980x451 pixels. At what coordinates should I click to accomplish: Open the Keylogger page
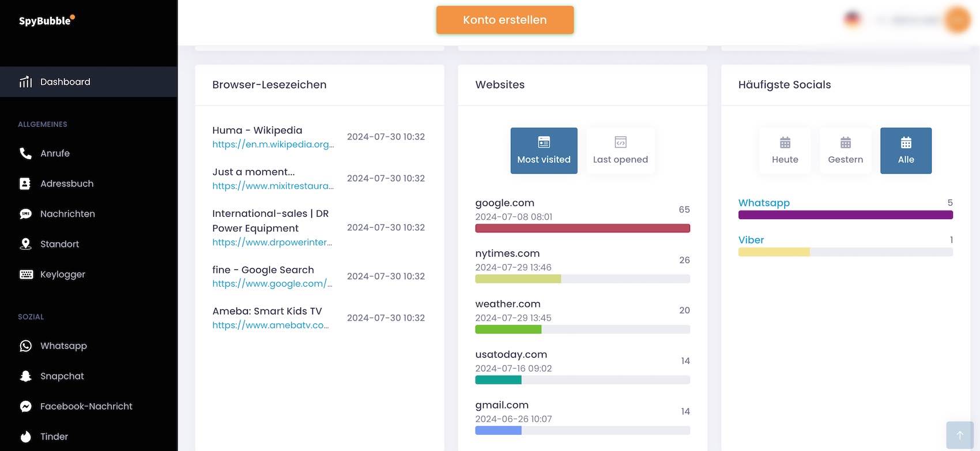[89, 275]
